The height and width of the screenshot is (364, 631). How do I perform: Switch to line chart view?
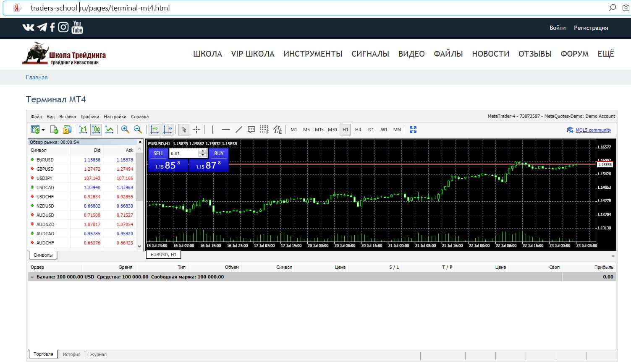coord(109,130)
